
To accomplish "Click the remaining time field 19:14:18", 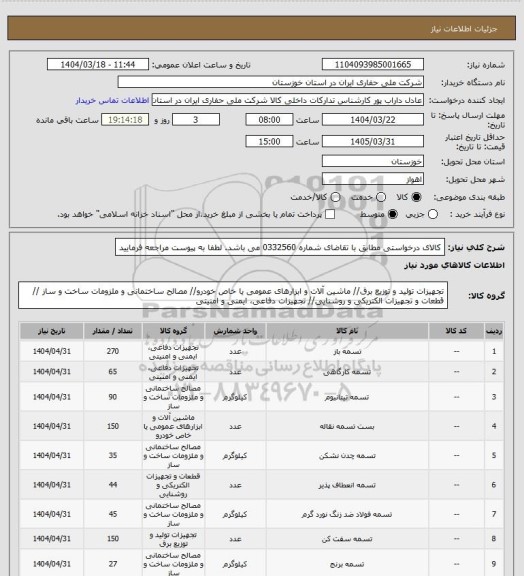I will [x=125, y=120].
